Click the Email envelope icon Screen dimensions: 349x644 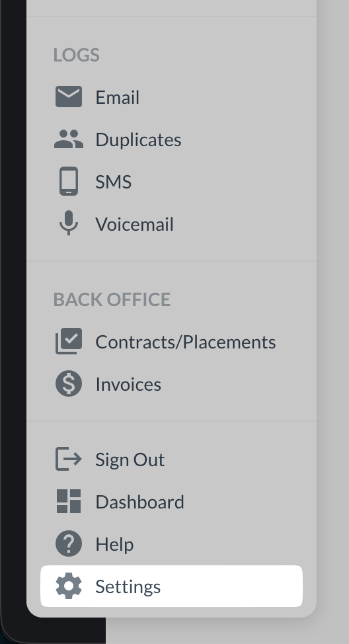[x=69, y=97]
